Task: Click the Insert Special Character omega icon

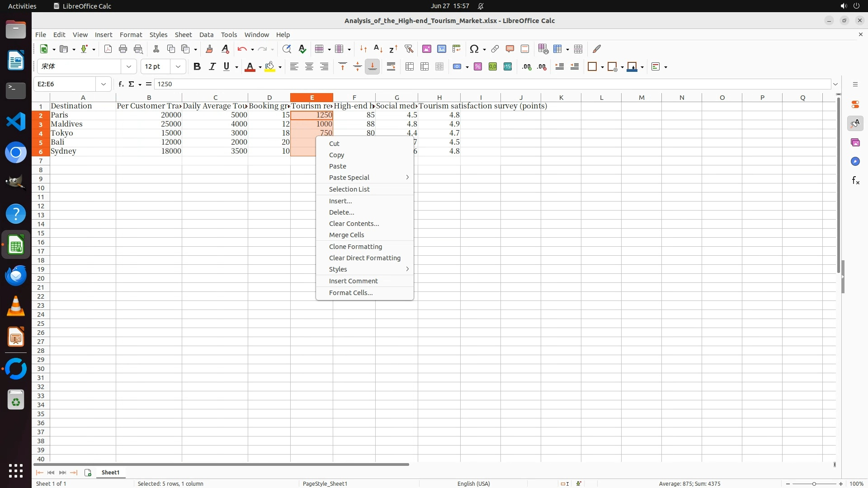Action: point(474,49)
